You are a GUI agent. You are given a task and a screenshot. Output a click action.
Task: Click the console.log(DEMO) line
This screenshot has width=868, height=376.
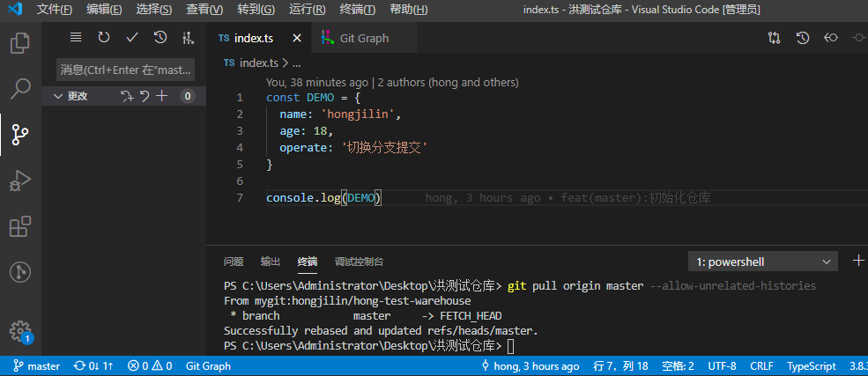(324, 197)
